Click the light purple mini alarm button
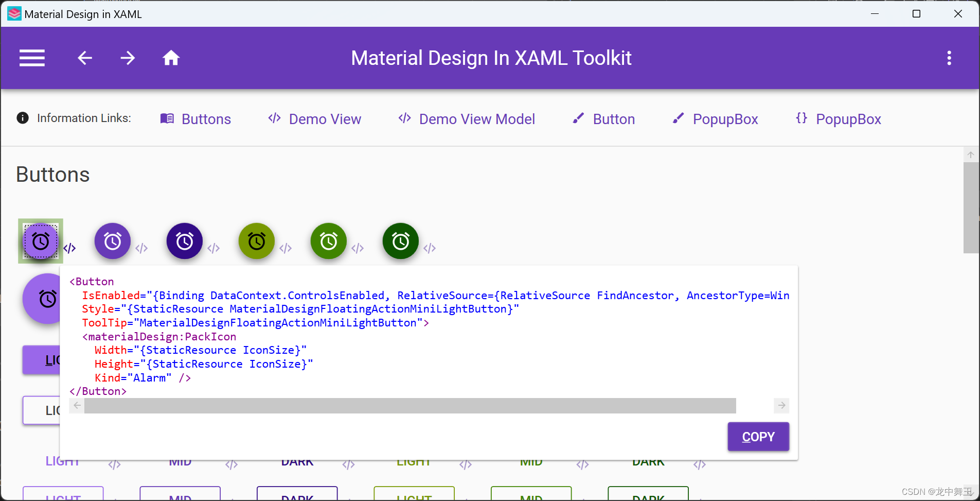Image resolution: width=980 pixels, height=501 pixels. (41, 241)
